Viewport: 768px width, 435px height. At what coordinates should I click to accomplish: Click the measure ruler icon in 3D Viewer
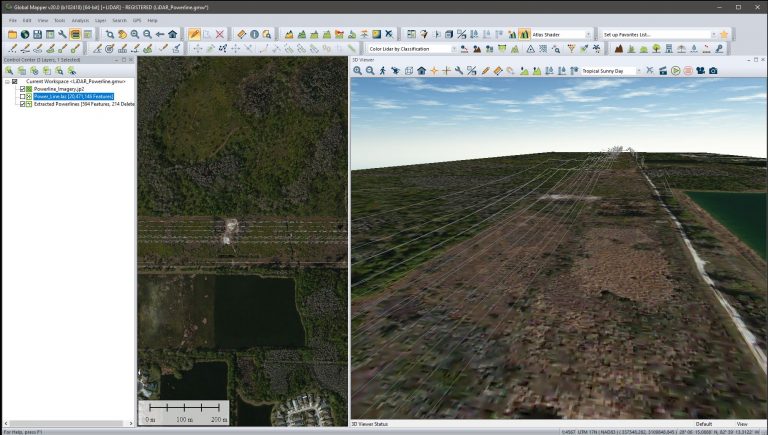coord(498,71)
